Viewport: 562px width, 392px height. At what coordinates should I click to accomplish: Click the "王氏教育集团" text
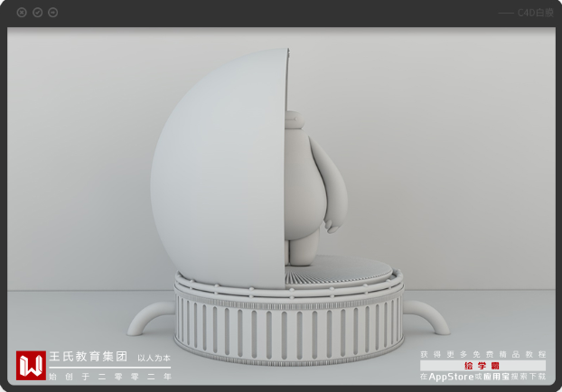[x=89, y=357]
